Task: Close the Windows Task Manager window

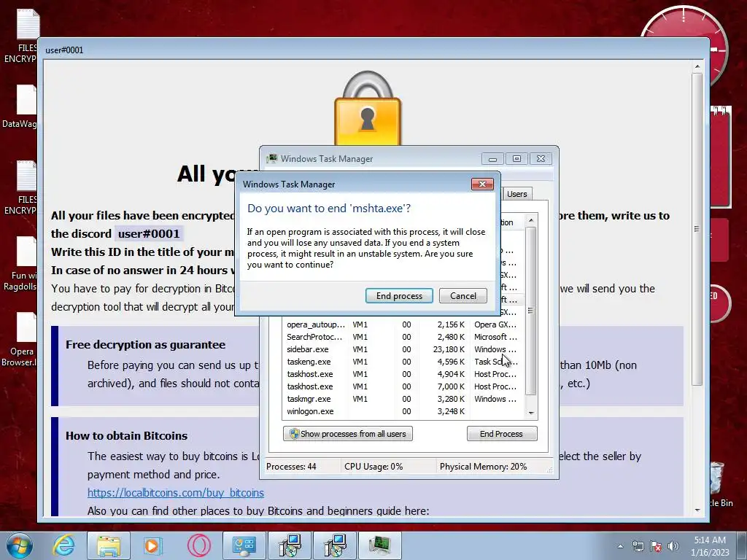Action: [x=541, y=158]
